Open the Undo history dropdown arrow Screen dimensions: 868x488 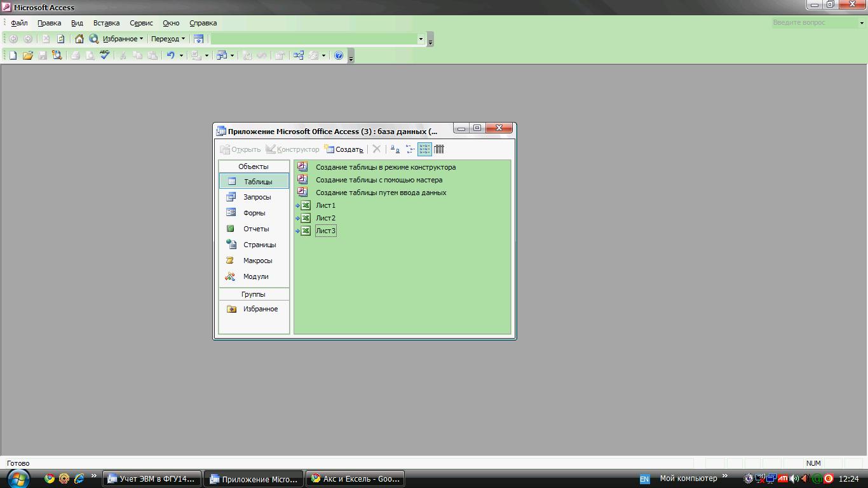(181, 55)
